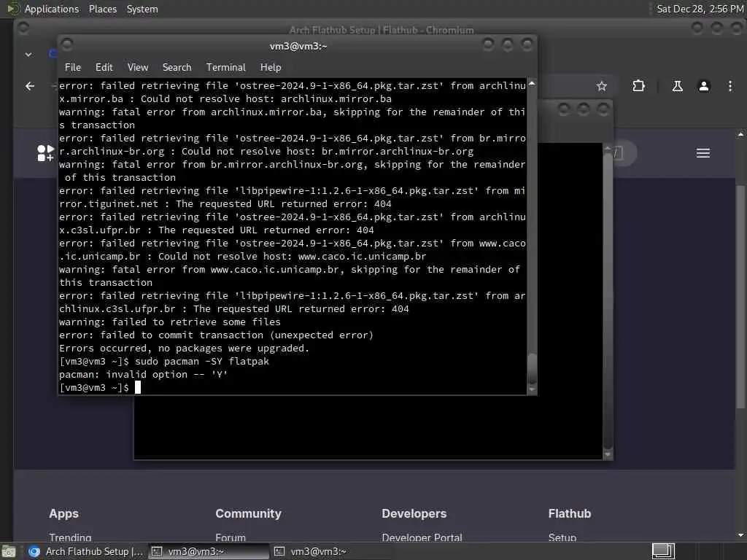This screenshot has width=747, height=560.
Task: Click the Flathub logo icon
Action: click(x=45, y=153)
